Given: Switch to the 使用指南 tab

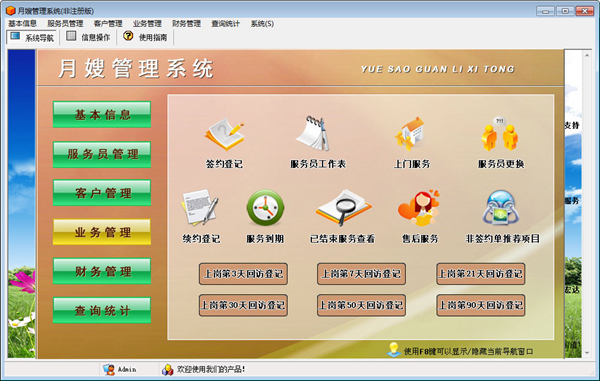Looking at the screenshot, I should 145,37.
